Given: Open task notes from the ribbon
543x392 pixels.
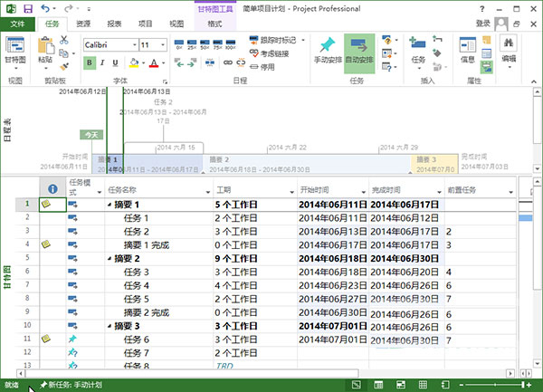Looking at the screenshot, I should [x=487, y=40].
